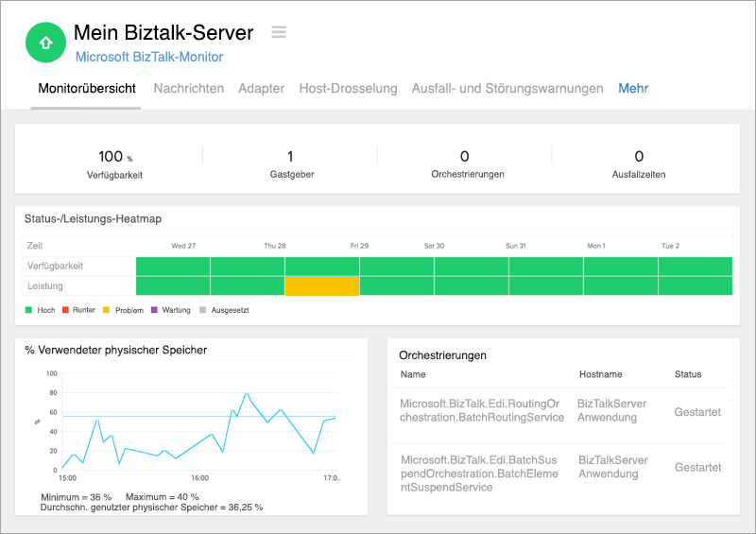Click BizTalkServer Anwendung hostname for BatchRoutingService

pos(611,410)
